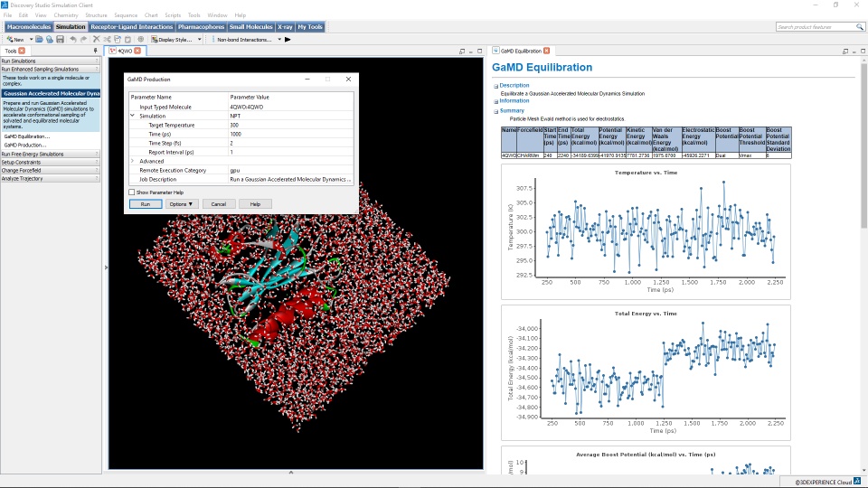Click the Save (floppy disk) icon

(x=60, y=39)
